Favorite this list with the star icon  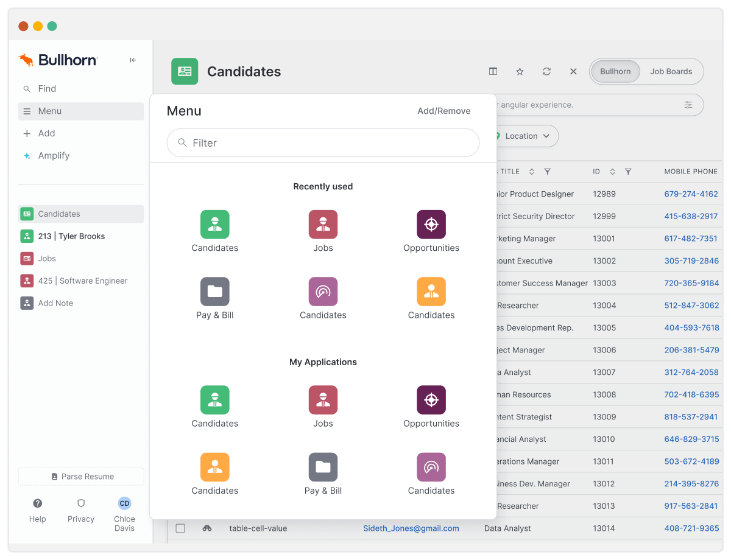click(x=520, y=71)
